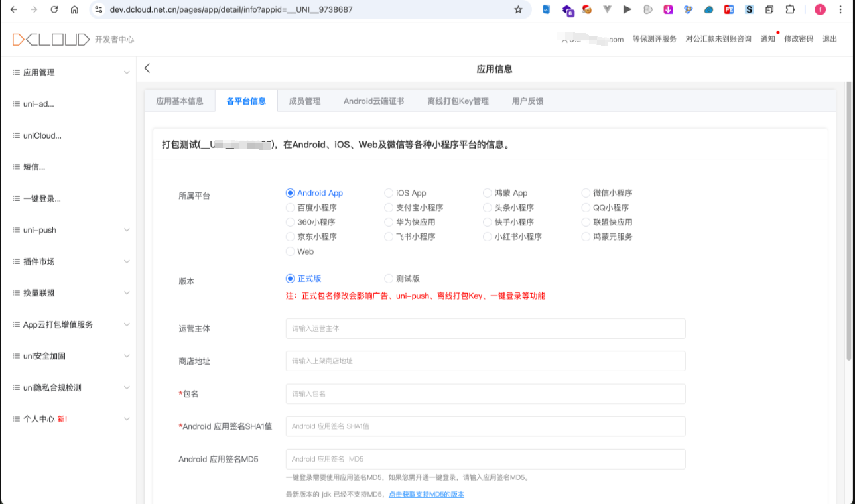Expand the 应用管理 sidebar chevron

pyautogui.click(x=127, y=72)
